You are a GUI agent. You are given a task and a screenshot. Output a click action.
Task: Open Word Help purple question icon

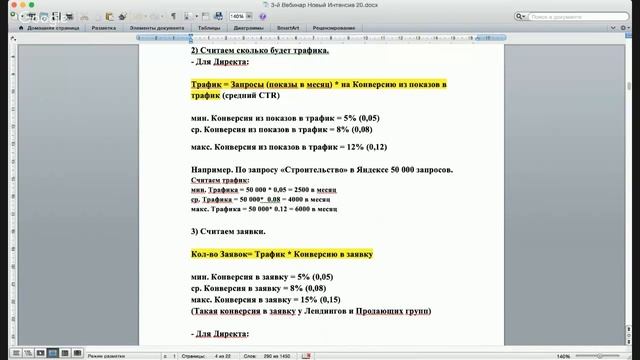[x=262, y=17]
